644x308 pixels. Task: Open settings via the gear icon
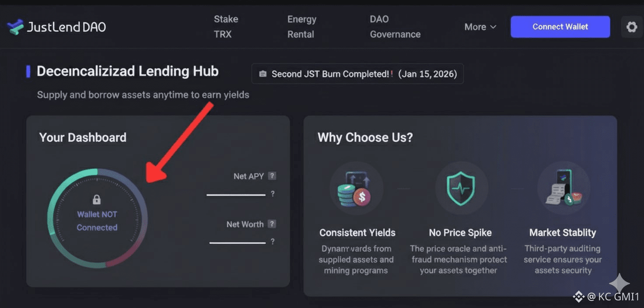(x=631, y=27)
